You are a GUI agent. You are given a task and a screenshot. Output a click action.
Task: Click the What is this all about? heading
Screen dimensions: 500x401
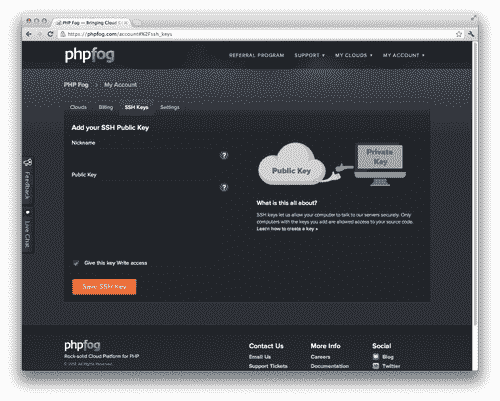(x=287, y=203)
